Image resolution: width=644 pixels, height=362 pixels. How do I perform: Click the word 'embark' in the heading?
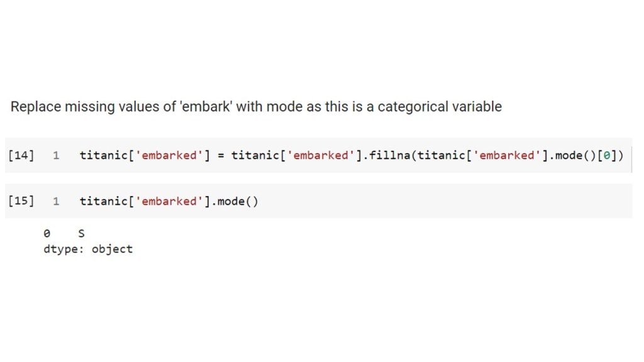point(200,107)
